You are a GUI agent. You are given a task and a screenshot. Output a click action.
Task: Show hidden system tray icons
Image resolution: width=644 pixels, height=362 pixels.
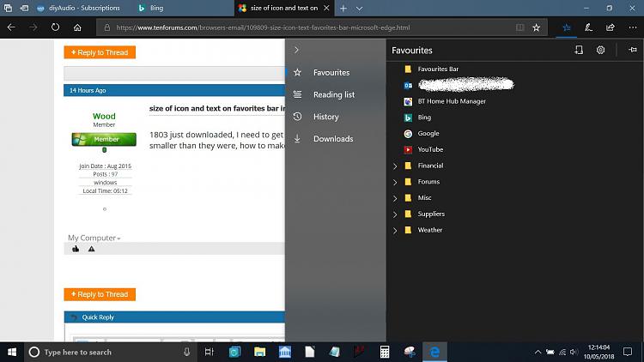click(x=538, y=352)
